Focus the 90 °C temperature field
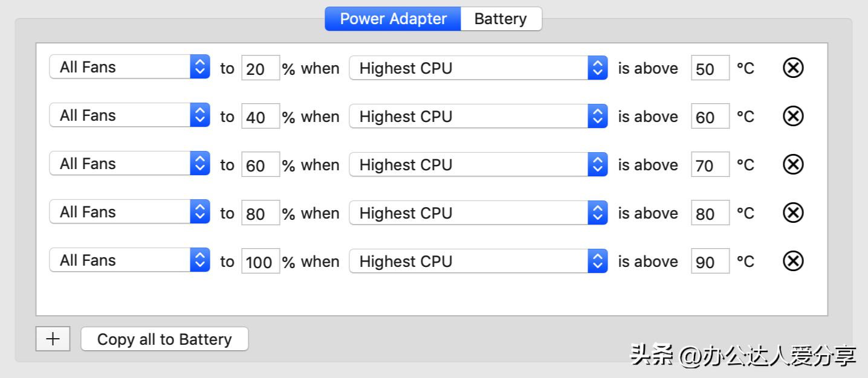Screen dimensions: 868x378 click(710, 261)
